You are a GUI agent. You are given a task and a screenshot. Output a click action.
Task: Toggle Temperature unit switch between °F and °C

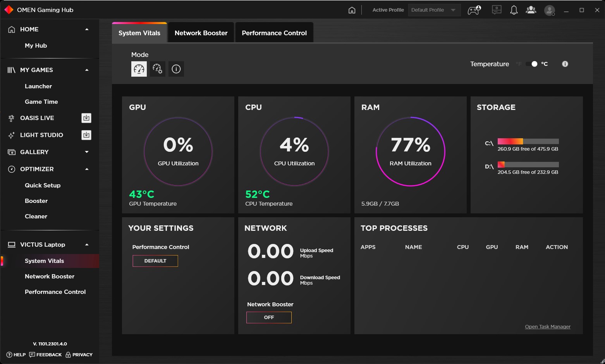[x=531, y=64]
